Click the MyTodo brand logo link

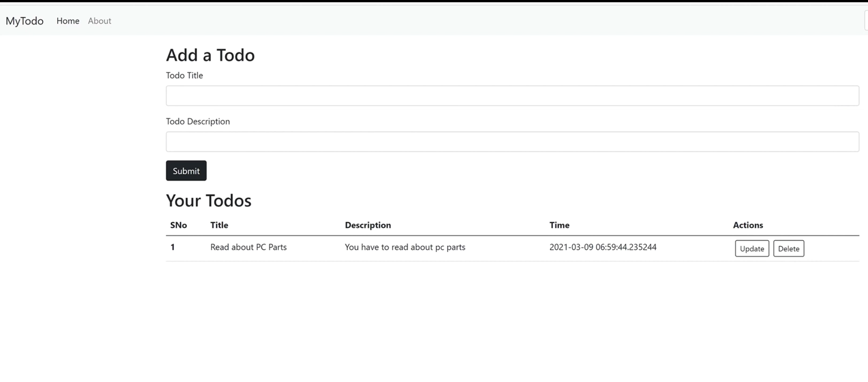point(25,21)
